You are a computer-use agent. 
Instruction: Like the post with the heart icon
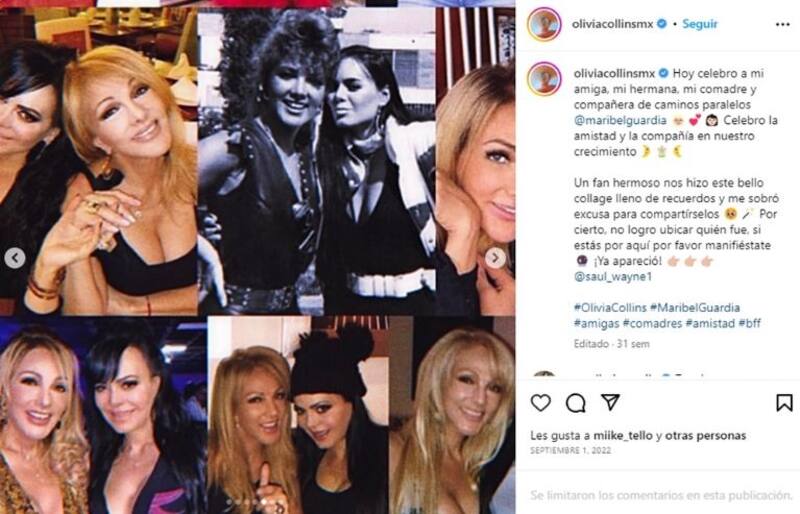pyautogui.click(x=540, y=403)
